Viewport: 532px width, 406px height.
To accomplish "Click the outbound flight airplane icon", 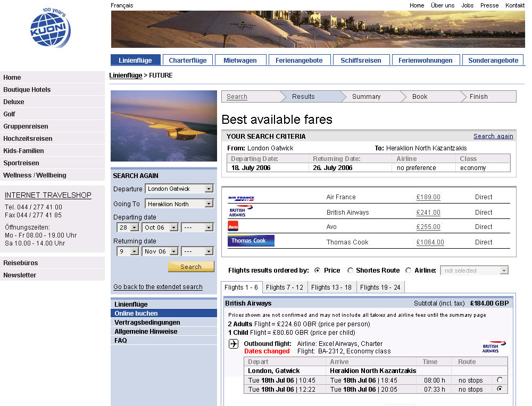I will point(234,344).
